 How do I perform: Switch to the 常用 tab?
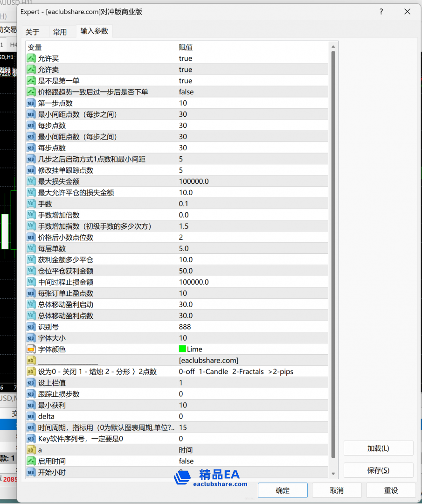[60, 32]
